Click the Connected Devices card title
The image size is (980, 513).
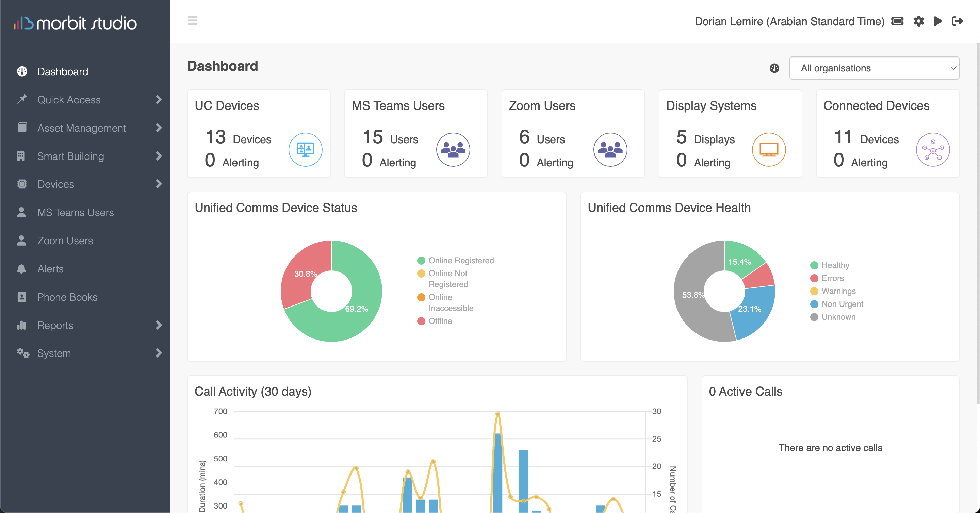coord(876,106)
